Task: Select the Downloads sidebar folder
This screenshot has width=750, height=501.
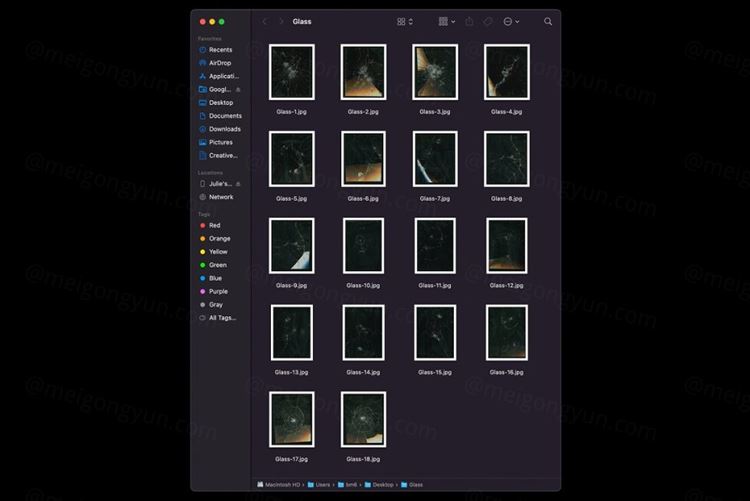Action: coord(223,129)
